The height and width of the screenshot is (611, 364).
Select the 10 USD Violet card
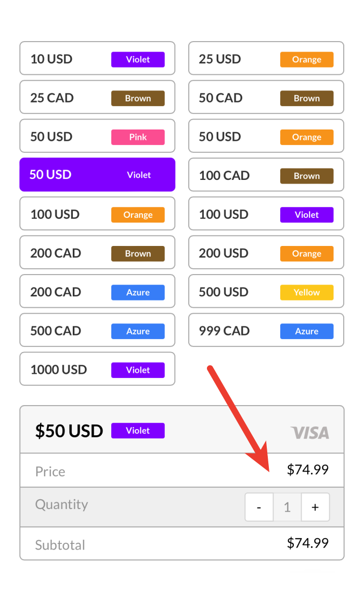[97, 59]
